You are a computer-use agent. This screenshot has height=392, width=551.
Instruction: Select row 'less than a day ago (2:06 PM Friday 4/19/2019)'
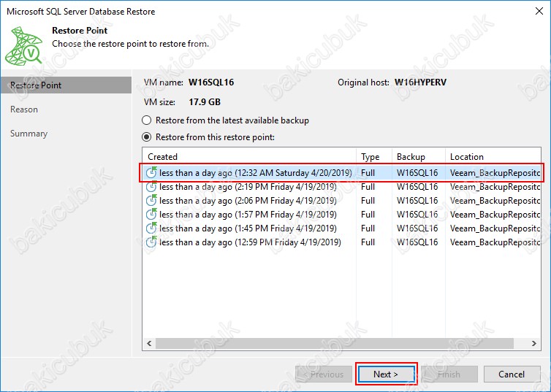341,201
